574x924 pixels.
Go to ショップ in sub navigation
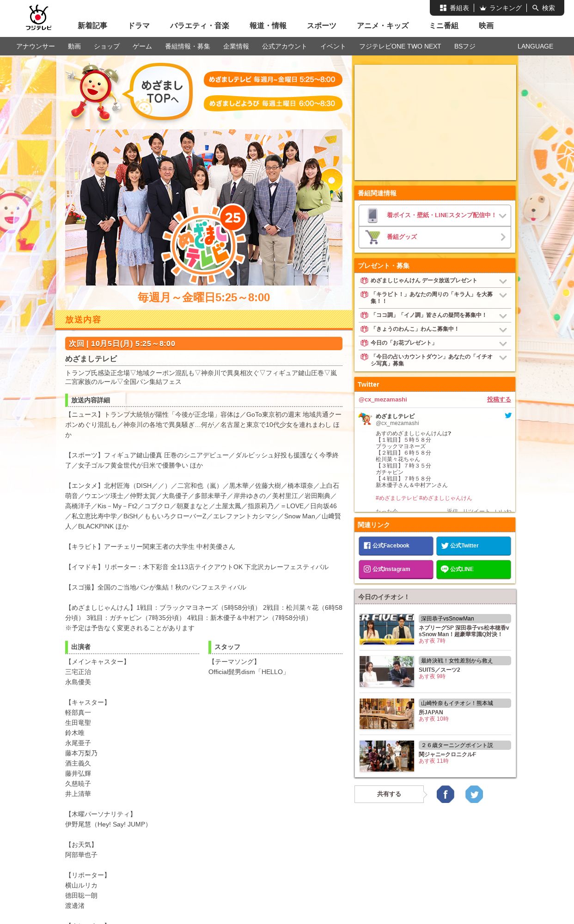point(107,46)
